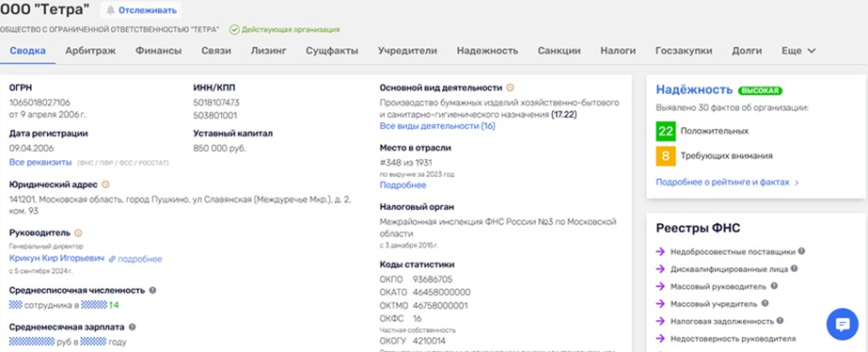Open the Финансы tab
868x352 pixels.
tap(158, 51)
